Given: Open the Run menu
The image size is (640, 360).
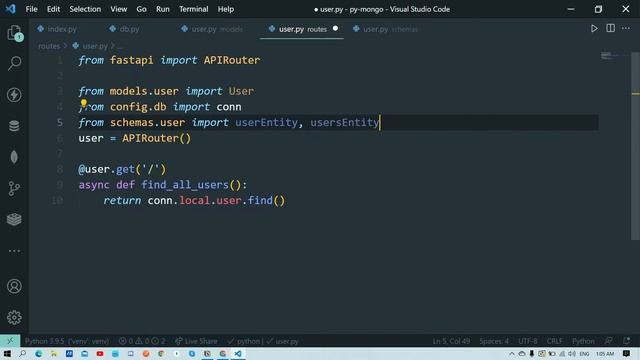Looking at the screenshot, I should point(162,9).
